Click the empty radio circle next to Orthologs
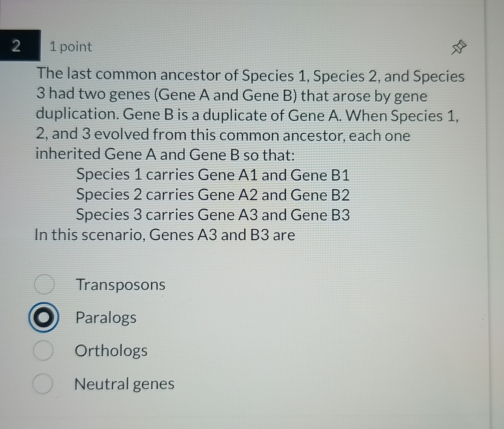The height and width of the screenshot is (429, 504). point(44,351)
